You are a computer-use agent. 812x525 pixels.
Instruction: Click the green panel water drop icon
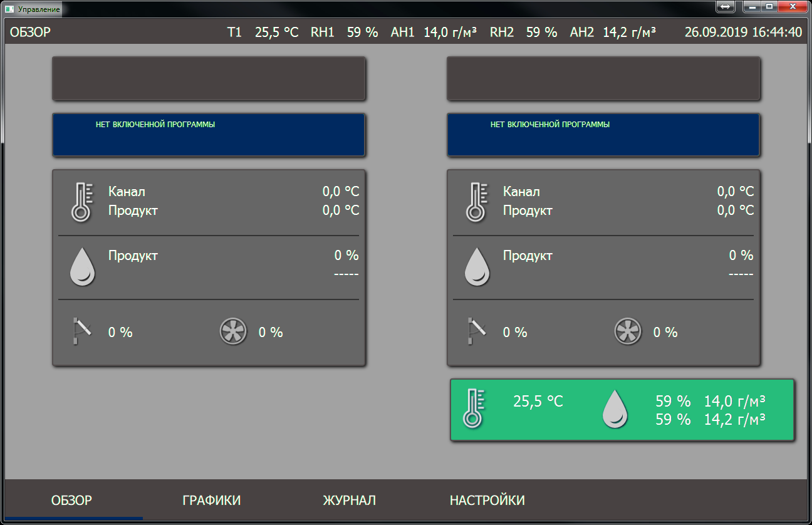615,408
